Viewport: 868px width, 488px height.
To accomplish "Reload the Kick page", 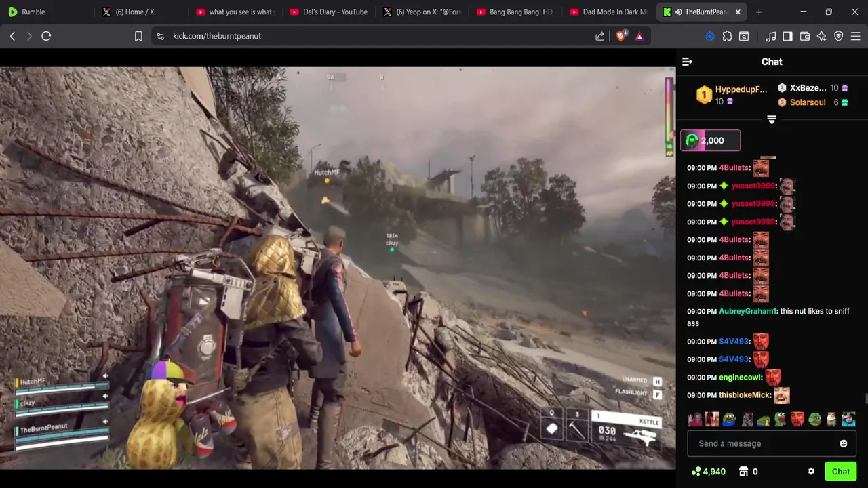I will coord(46,36).
